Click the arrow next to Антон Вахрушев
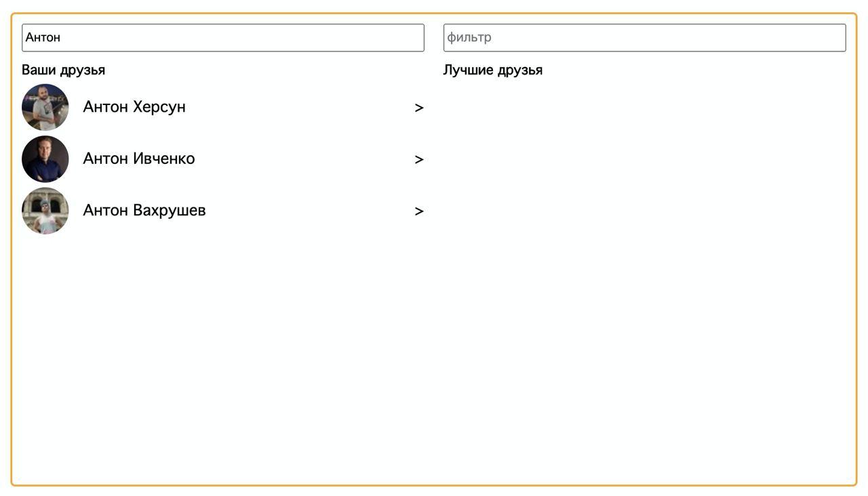This screenshot has width=868, height=496. click(x=419, y=211)
